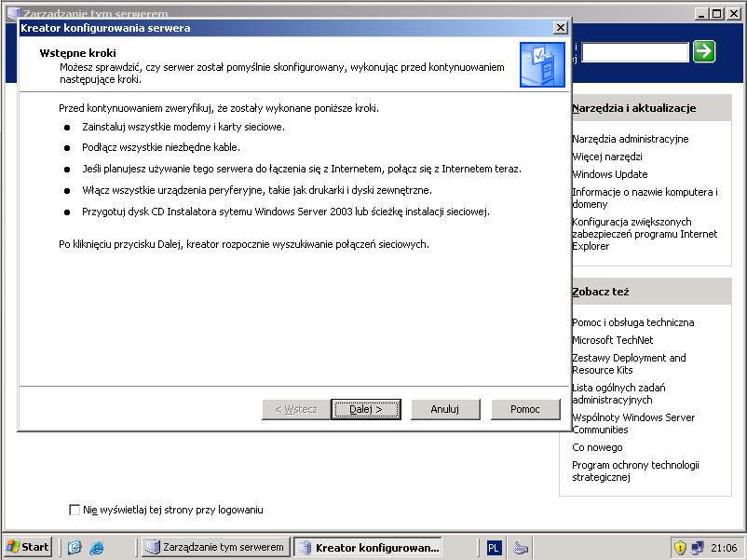Open Narzędzia administracyjne link

click(631, 139)
